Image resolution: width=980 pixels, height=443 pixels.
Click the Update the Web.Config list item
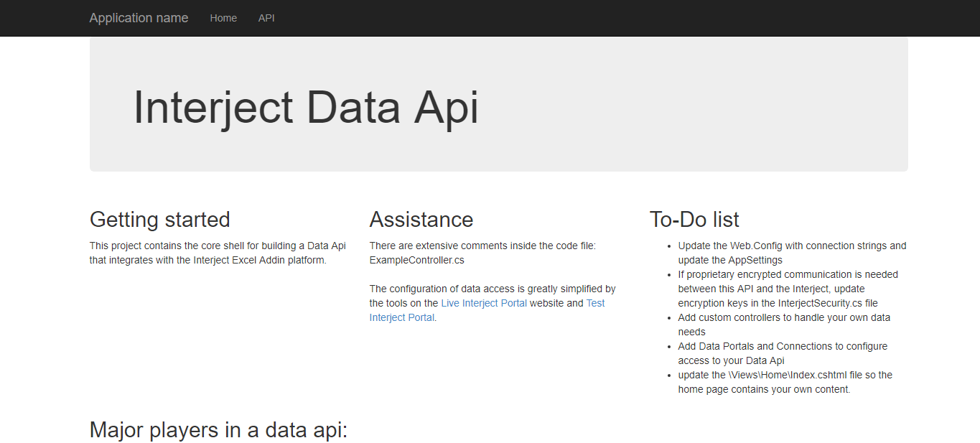(792, 253)
